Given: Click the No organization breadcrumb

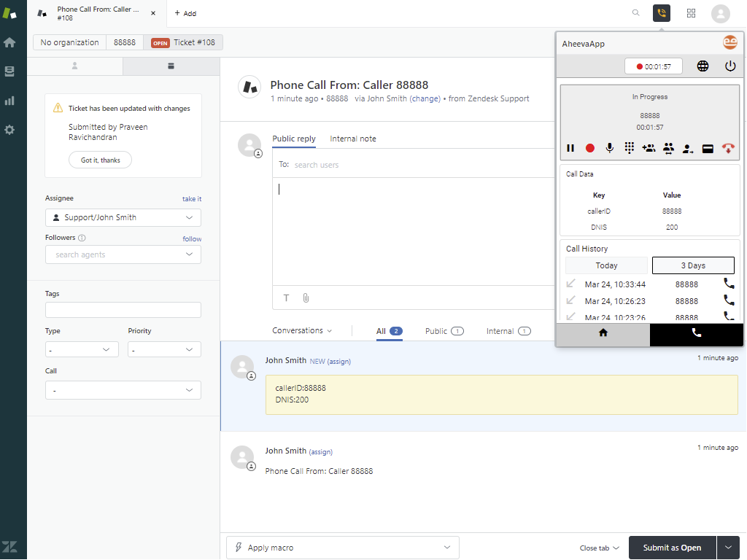Looking at the screenshot, I should [69, 42].
